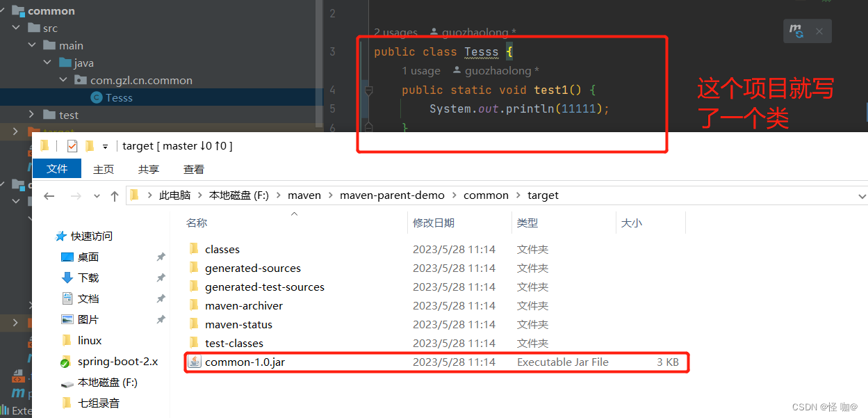Open 本地磁盘 (F:) in navigation pane
868x418 pixels.
(107, 383)
